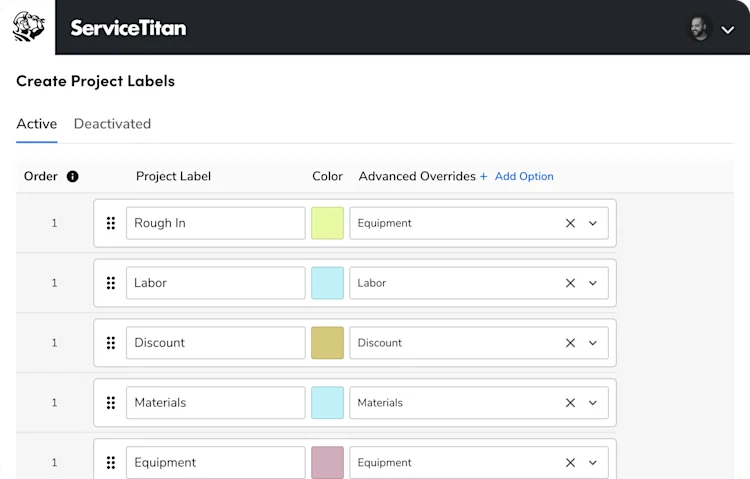Expand the Rough In override dropdown
Viewport: 750px width, 479px height.
pyautogui.click(x=593, y=223)
